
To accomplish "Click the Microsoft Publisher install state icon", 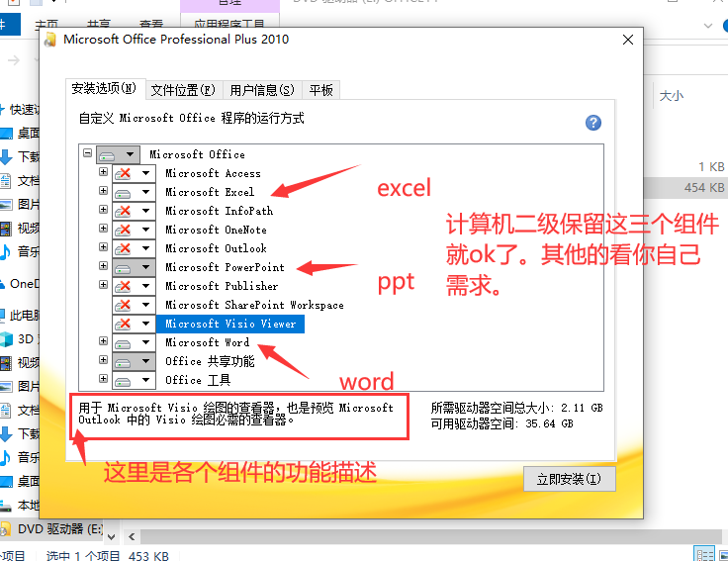I will [x=123, y=287].
